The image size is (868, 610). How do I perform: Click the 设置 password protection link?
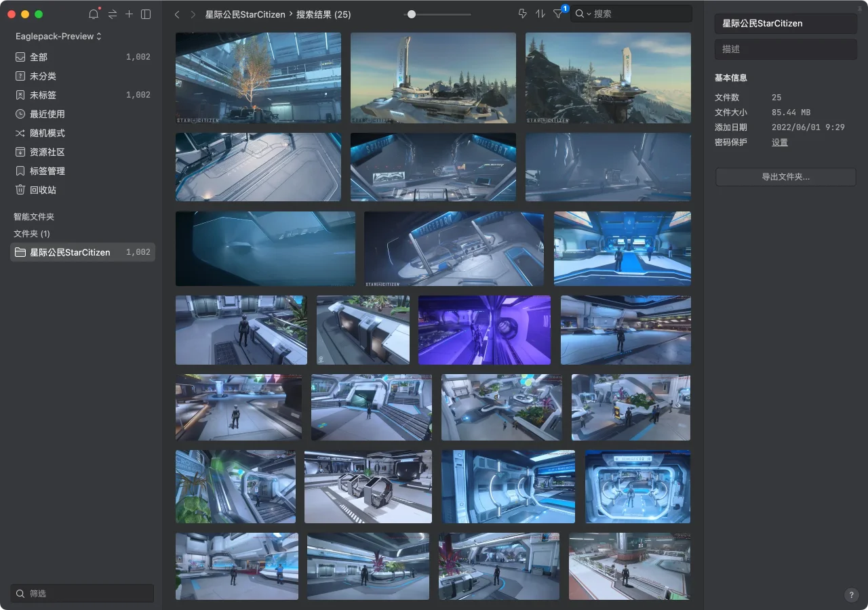point(780,142)
